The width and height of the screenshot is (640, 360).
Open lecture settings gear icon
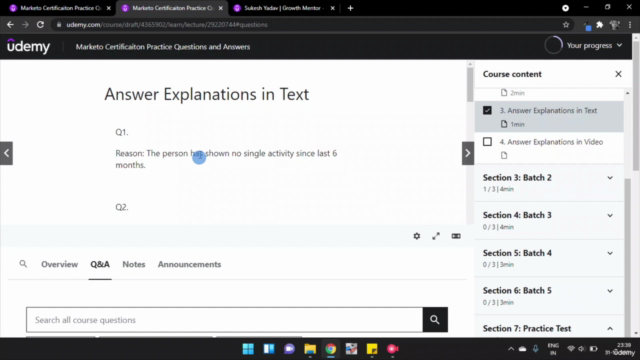pos(416,236)
